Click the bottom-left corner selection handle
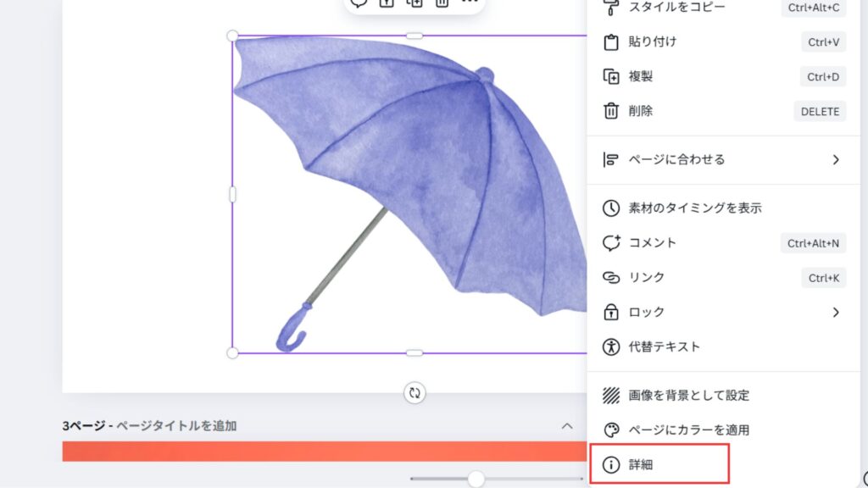 click(232, 353)
